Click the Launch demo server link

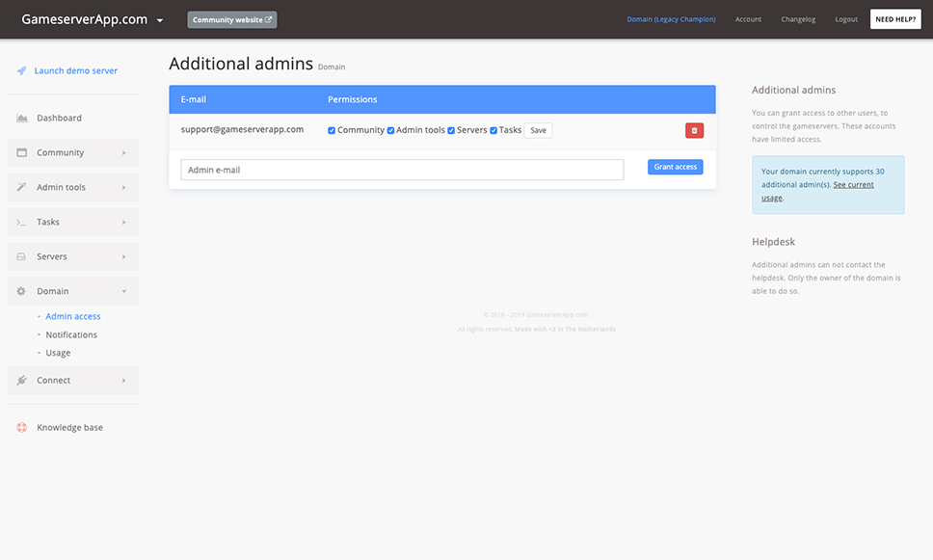pos(75,70)
